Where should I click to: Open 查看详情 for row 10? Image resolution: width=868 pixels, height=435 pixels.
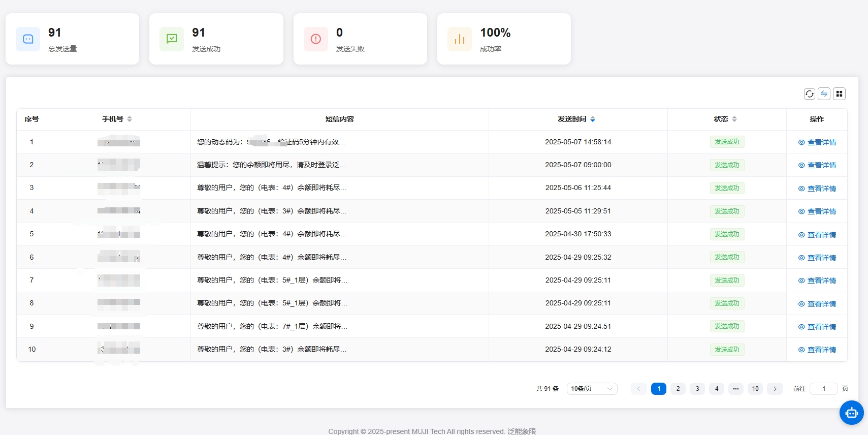coord(817,350)
